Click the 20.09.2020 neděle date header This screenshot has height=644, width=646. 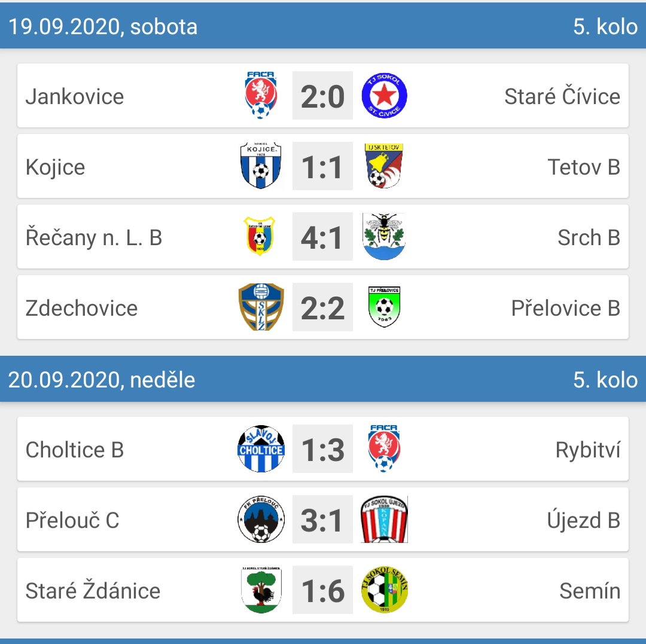(102, 380)
